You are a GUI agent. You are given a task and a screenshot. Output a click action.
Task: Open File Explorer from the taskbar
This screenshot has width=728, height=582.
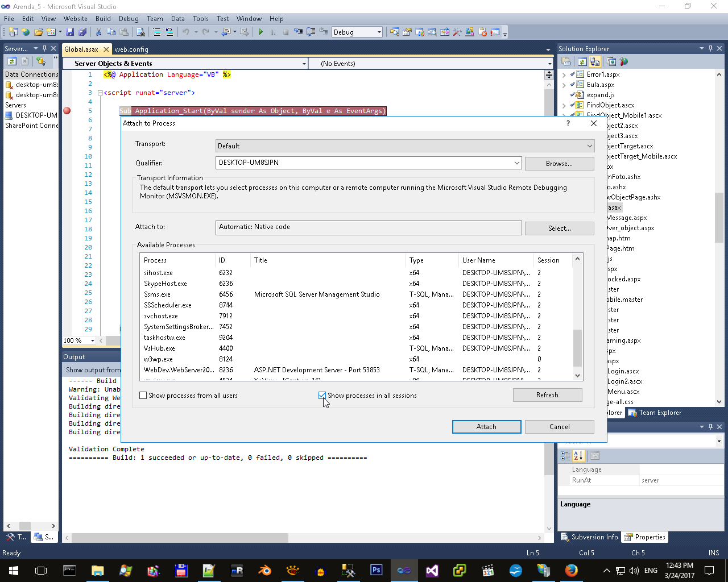tap(97, 570)
